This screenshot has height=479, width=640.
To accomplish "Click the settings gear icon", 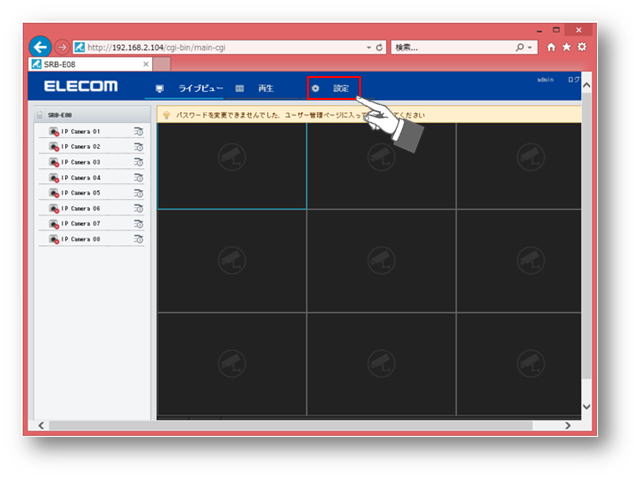I will [x=316, y=89].
